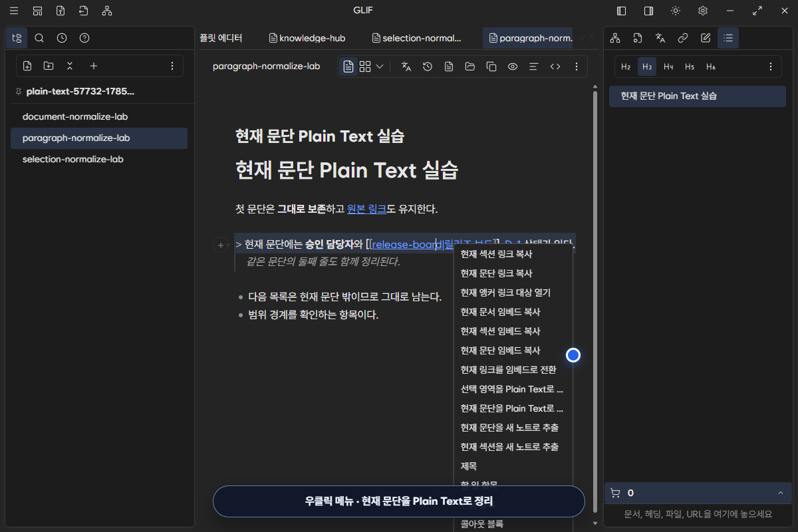The image size is (798, 532).
Task: Toggle H5 heading level filter
Action: coord(690,66)
